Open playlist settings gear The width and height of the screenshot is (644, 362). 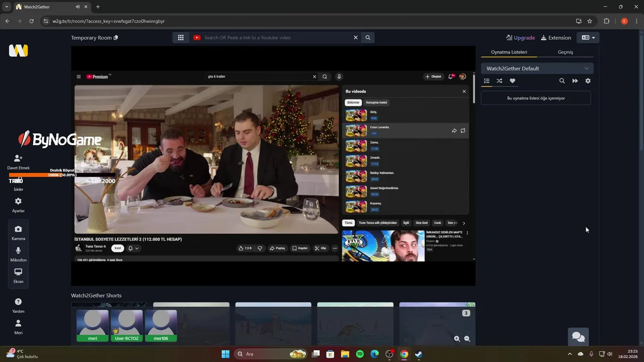[588, 81]
